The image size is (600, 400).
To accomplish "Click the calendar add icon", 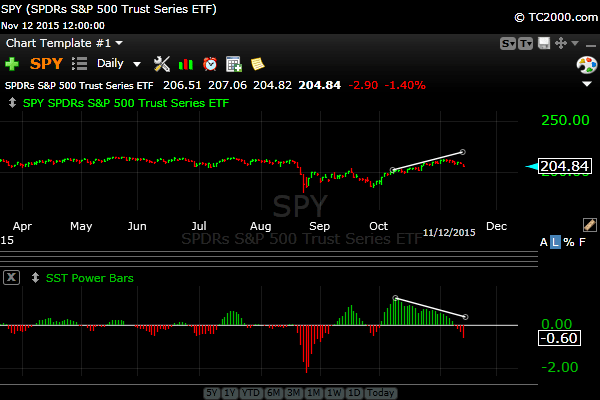I will (233, 64).
